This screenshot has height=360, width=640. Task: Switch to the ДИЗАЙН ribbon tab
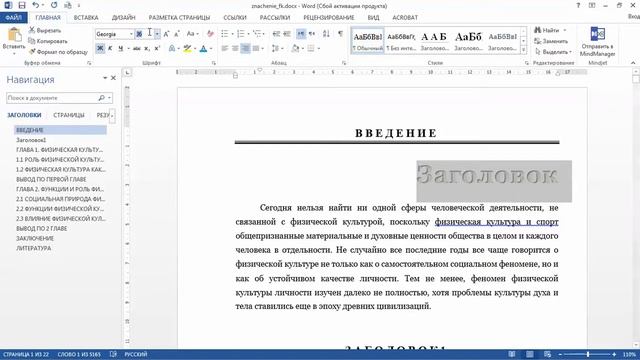pos(123,18)
